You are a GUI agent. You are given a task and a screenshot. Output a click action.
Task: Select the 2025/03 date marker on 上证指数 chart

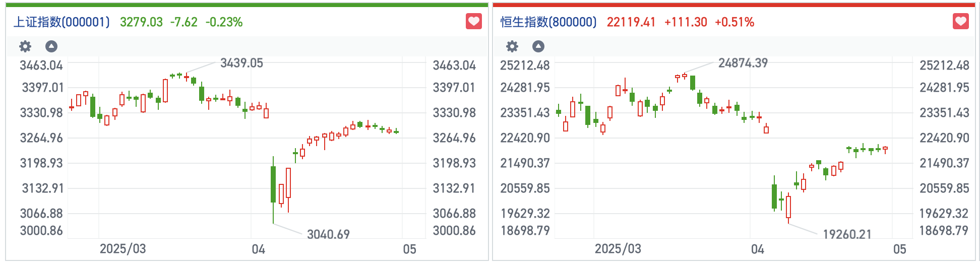122,249
